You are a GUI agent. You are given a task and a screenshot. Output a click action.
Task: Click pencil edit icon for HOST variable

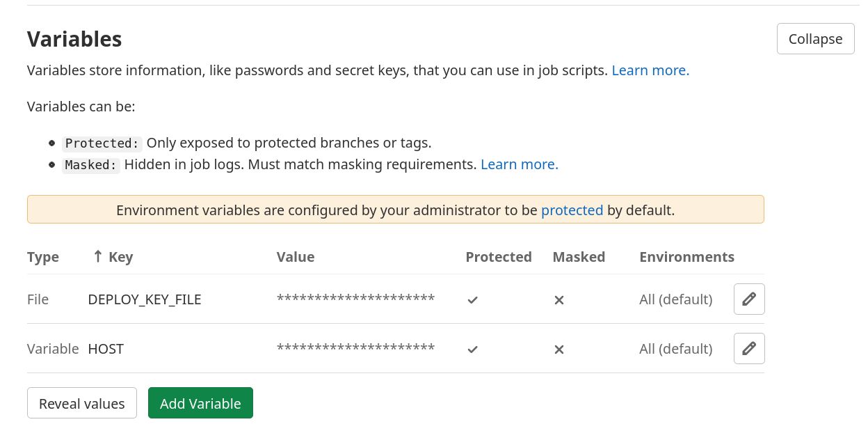pos(749,349)
